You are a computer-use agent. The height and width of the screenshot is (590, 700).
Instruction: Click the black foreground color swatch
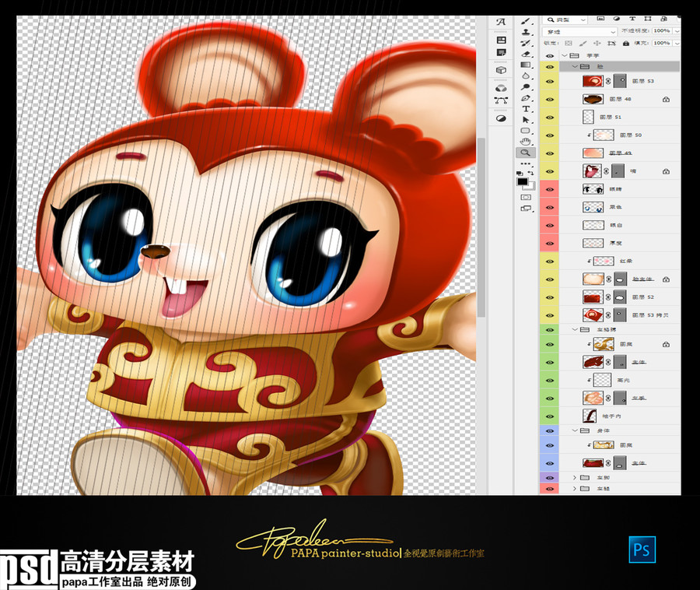(522, 181)
